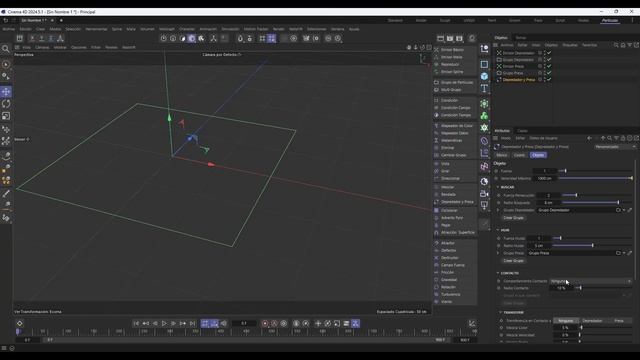Set Transferencia en Contacto to Depredador
640x360 pixels.
point(592,321)
